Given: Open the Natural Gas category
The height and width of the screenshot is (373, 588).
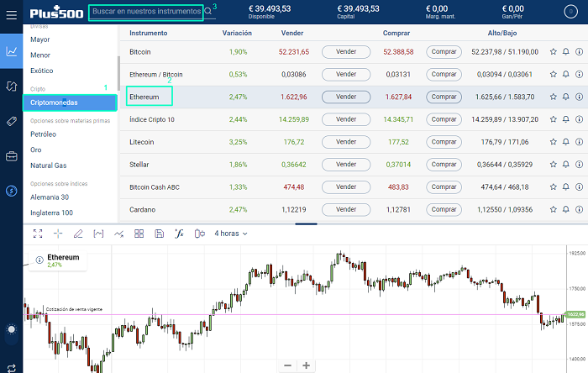Looking at the screenshot, I should [x=49, y=165].
